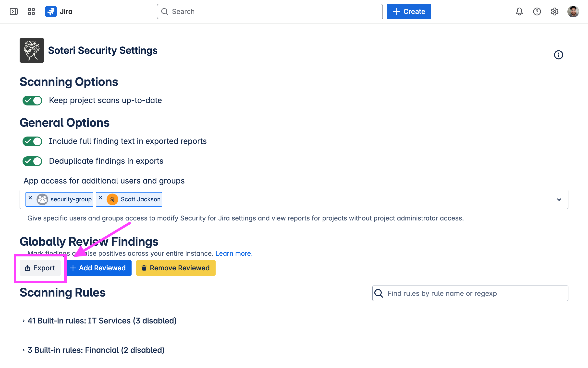Remove Scott Jackson from app access
588x368 pixels.
[x=100, y=198]
